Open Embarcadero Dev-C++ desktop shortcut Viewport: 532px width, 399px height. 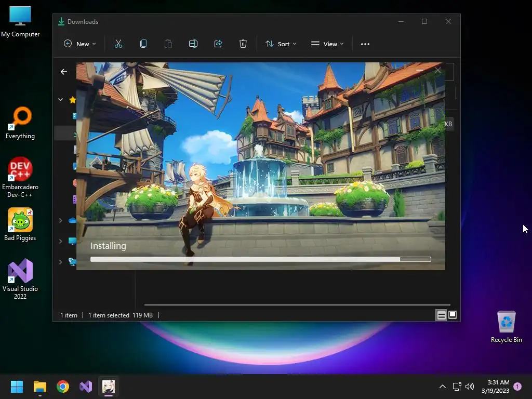point(20,177)
